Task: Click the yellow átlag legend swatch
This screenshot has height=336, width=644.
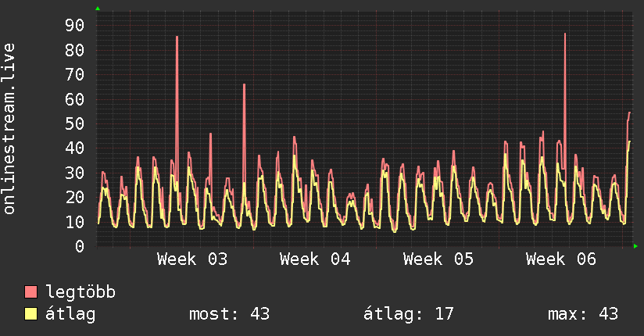Action: pos(30,313)
